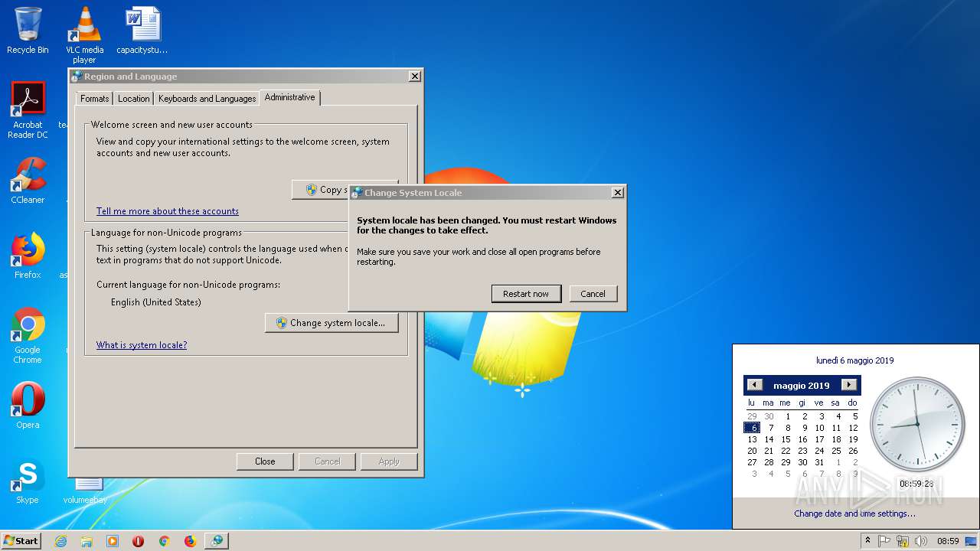The width and height of the screenshot is (980, 551).
Task: Select day 22 in calendar
Action: (x=786, y=451)
